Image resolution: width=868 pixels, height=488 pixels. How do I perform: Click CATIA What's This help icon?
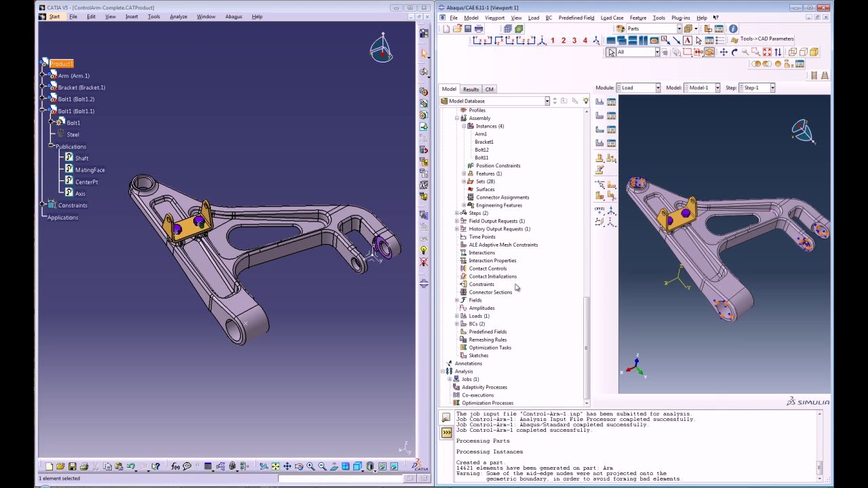(155, 466)
